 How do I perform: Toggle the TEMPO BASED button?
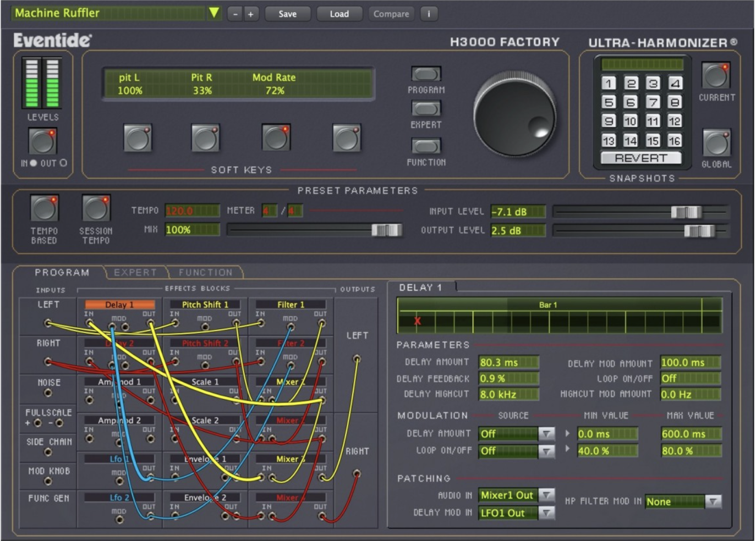44,208
